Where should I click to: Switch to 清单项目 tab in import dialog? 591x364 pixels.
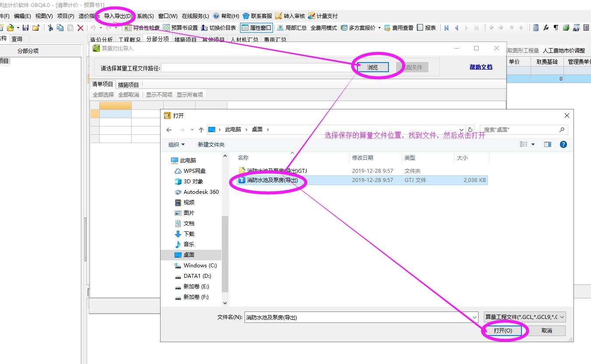[102, 84]
